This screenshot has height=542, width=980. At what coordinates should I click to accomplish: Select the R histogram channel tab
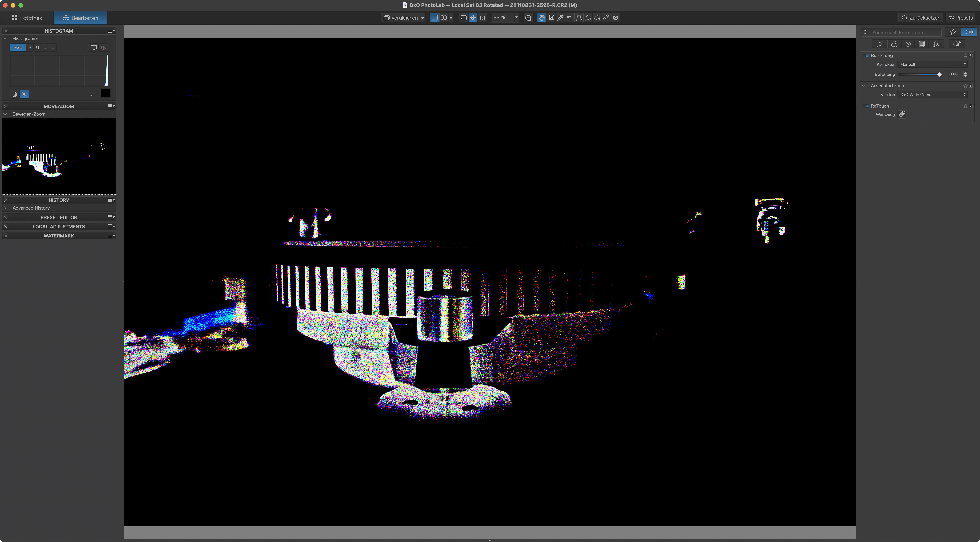[30, 47]
